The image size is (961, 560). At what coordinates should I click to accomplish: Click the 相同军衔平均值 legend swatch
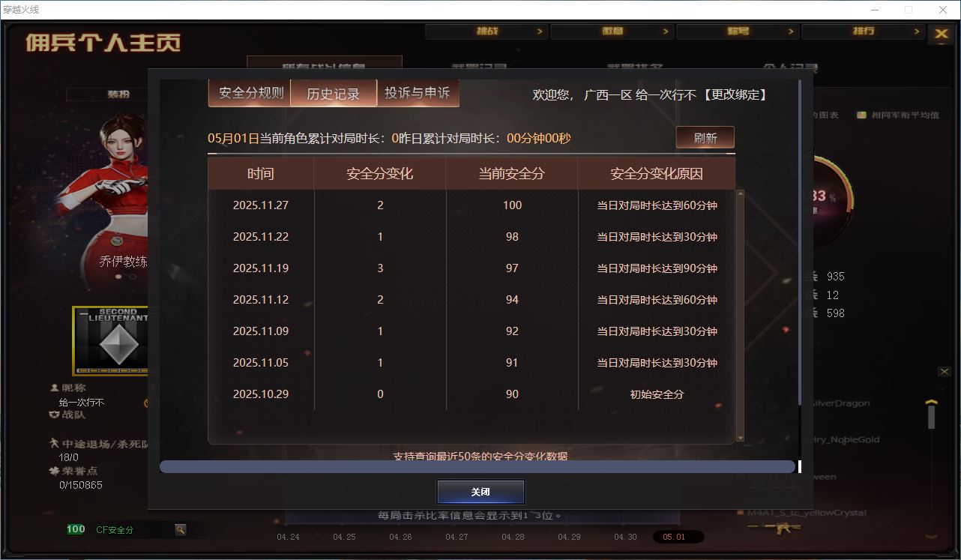[x=862, y=115]
